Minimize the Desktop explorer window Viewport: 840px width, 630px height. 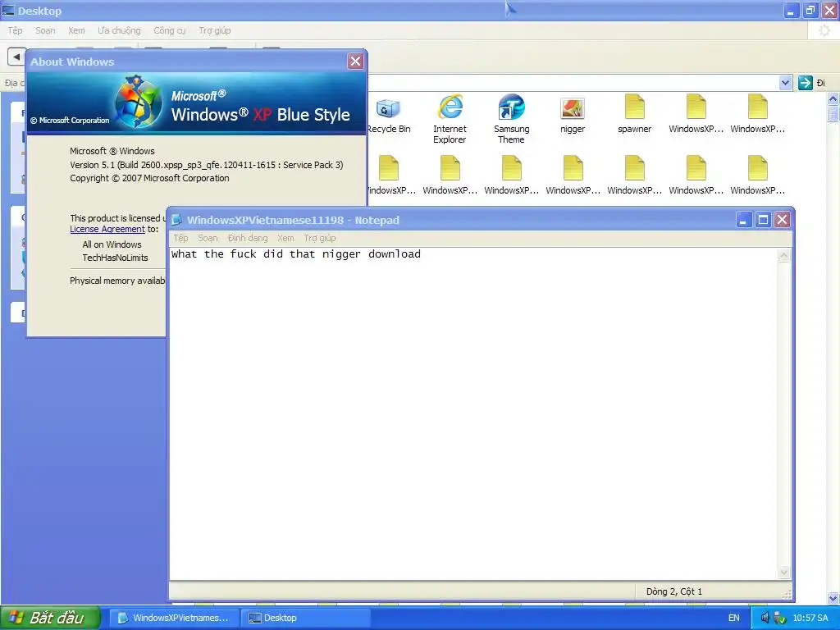(x=791, y=10)
